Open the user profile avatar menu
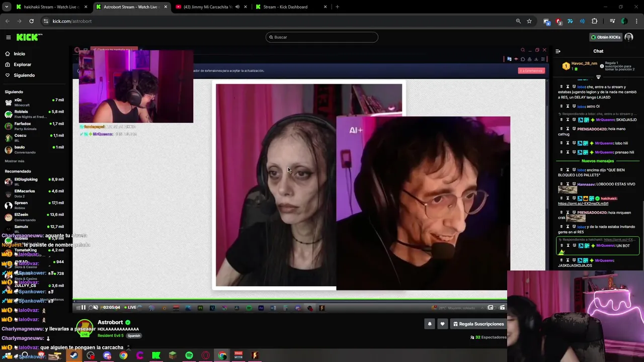 point(629,37)
